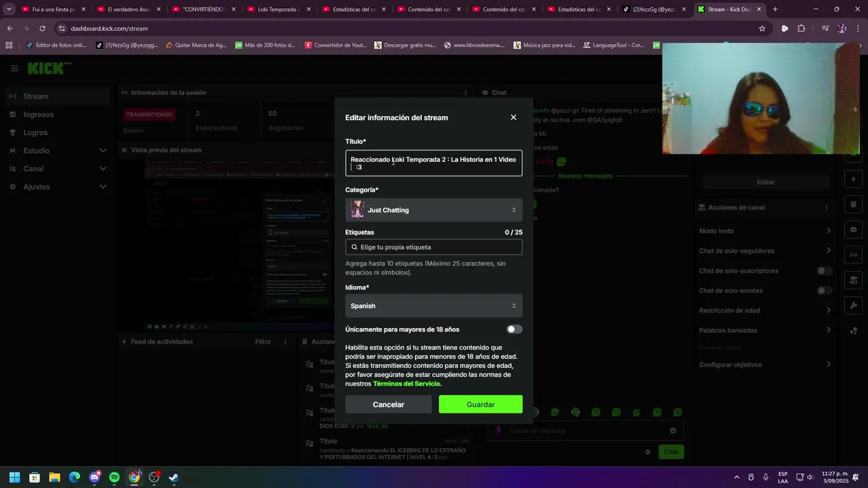Open chat settings gear icon
The height and width of the screenshot is (488, 868).
[648, 452]
